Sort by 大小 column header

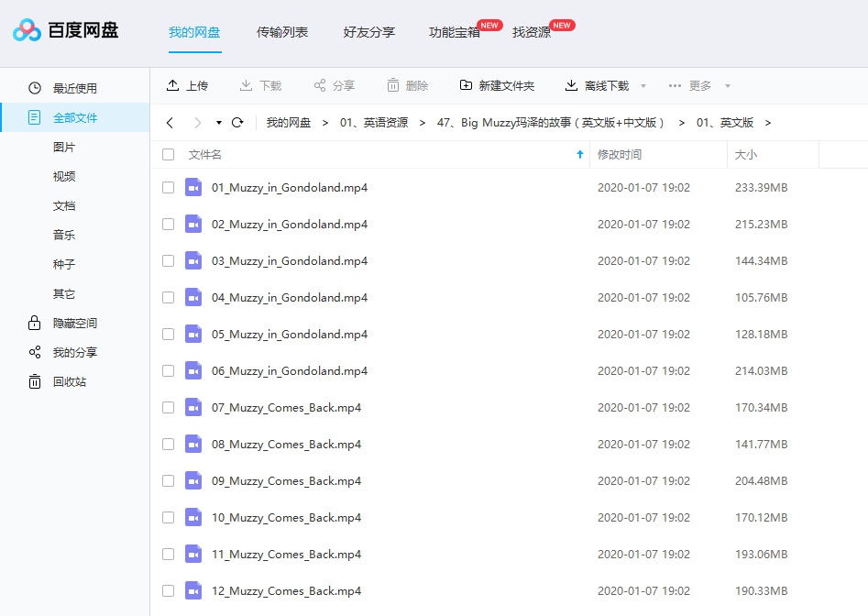(746, 154)
